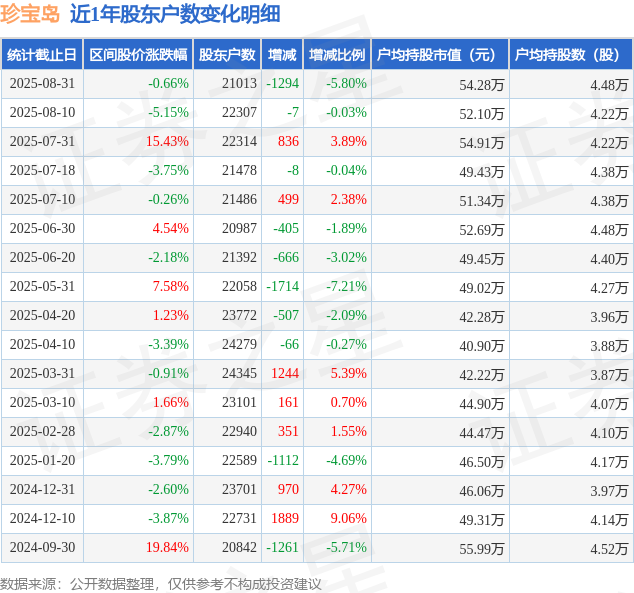
Task: Click the market value 55.99万
Action: click(x=482, y=549)
